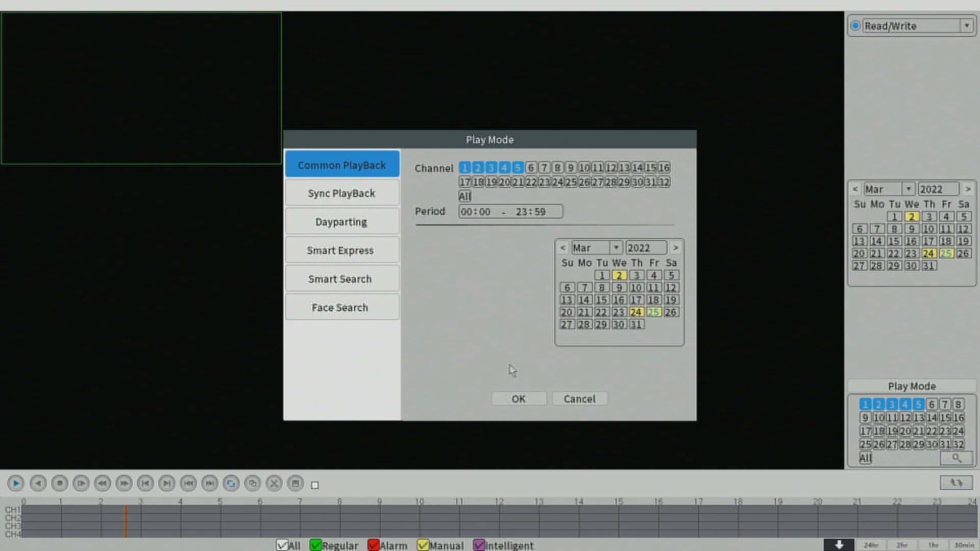Viewport: 980px width, 551px height.
Task: Toggle the red Alarm checkbox
Action: pos(374,545)
